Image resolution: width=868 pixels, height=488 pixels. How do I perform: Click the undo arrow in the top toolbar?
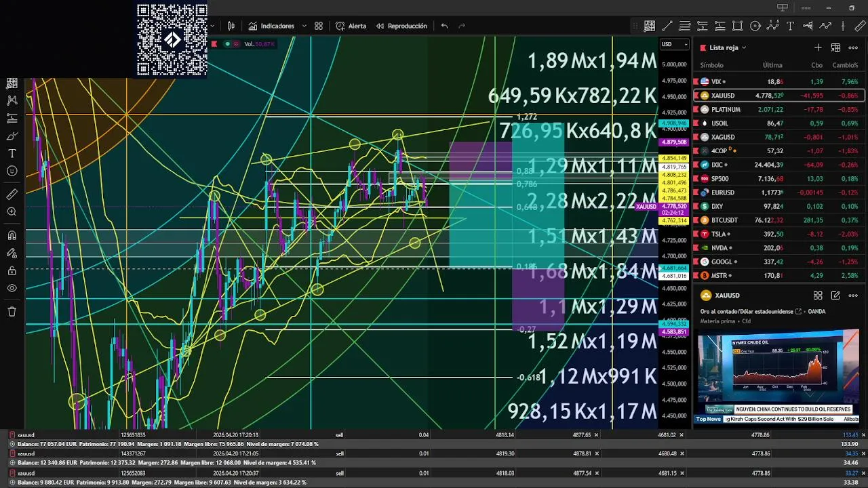444,26
